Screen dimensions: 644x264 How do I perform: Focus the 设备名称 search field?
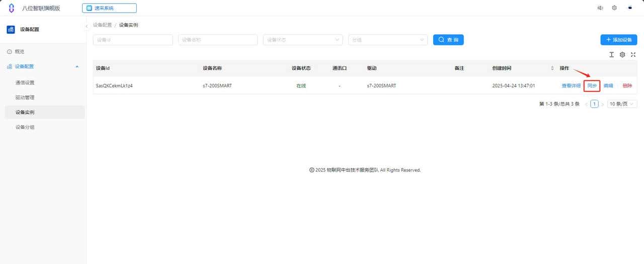pos(218,40)
